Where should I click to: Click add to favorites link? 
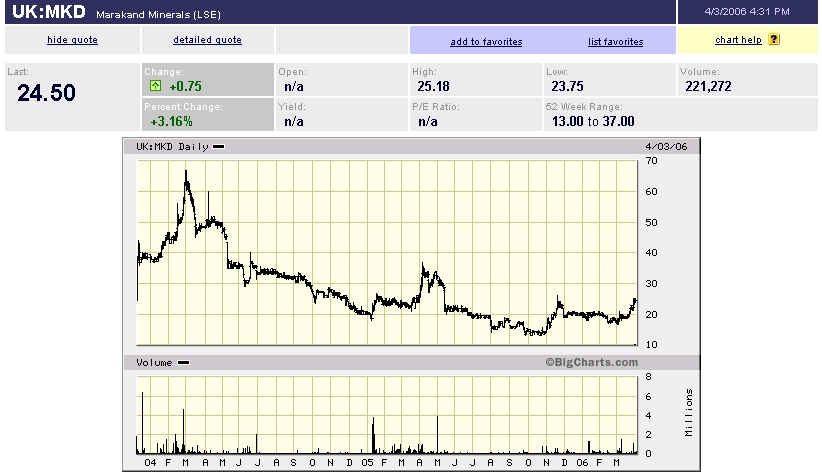pyautogui.click(x=486, y=42)
